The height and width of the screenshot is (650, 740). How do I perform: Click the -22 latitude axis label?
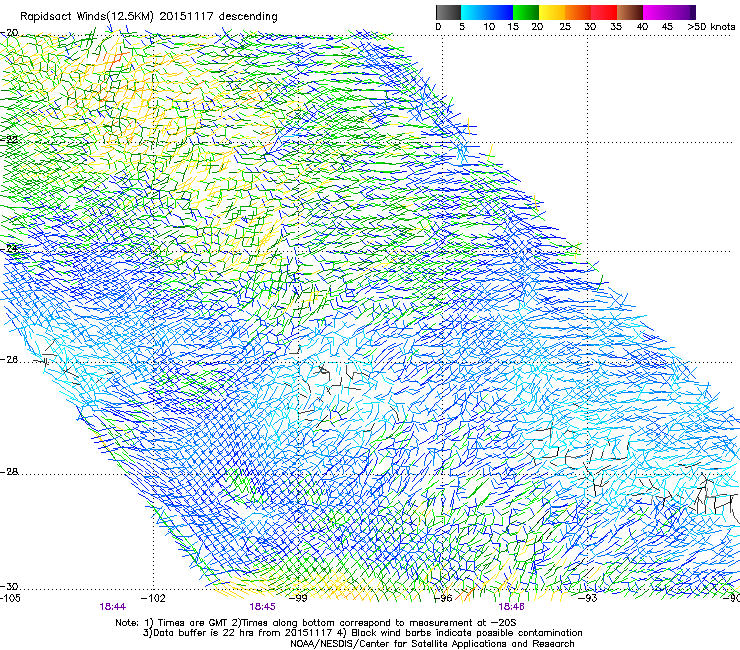click(x=10, y=140)
